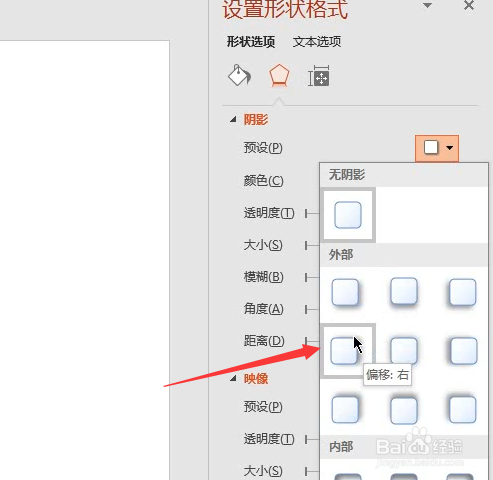The width and height of the screenshot is (493, 480).
Task: Pick the middle outer shadow preset in top row
Action: click(404, 291)
